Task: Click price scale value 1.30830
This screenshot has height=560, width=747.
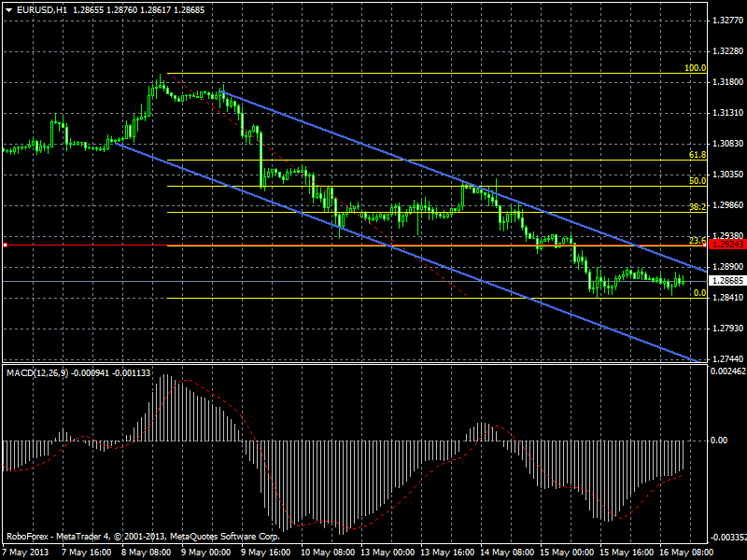Action: click(x=728, y=144)
